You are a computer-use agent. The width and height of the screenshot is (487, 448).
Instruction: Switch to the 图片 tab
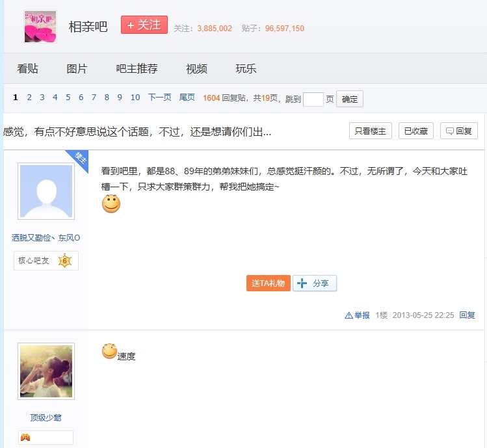[x=77, y=69]
